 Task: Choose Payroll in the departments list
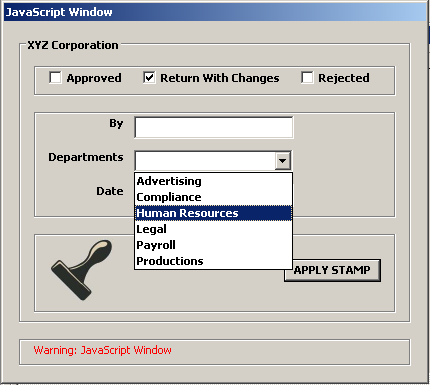(213, 245)
